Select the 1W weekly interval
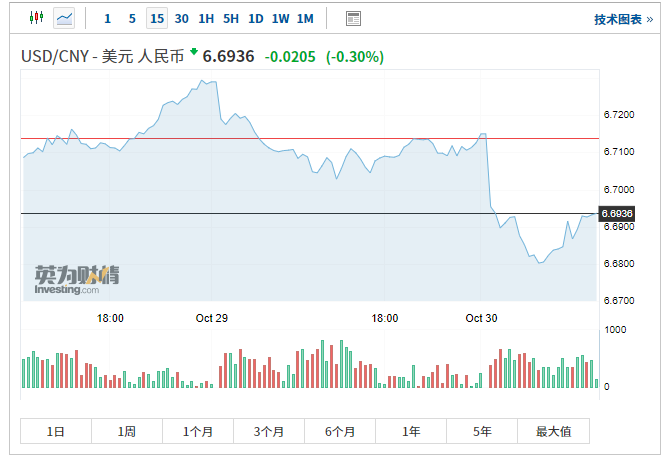665x461 pixels. [281, 18]
